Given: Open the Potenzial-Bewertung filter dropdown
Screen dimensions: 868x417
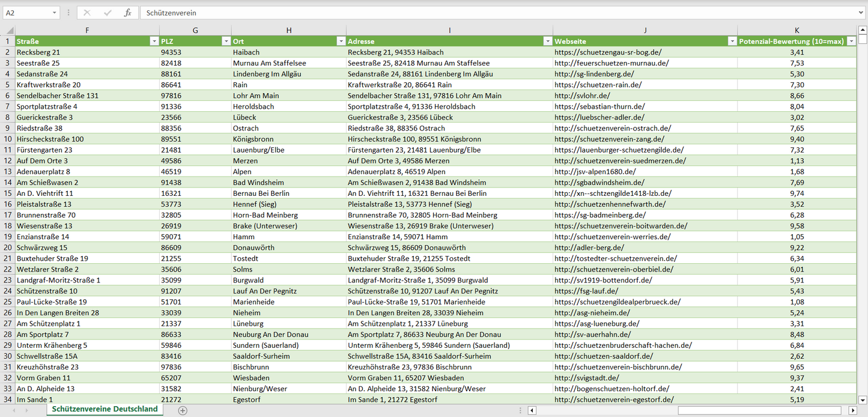Looking at the screenshot, I should pos(851,41).
